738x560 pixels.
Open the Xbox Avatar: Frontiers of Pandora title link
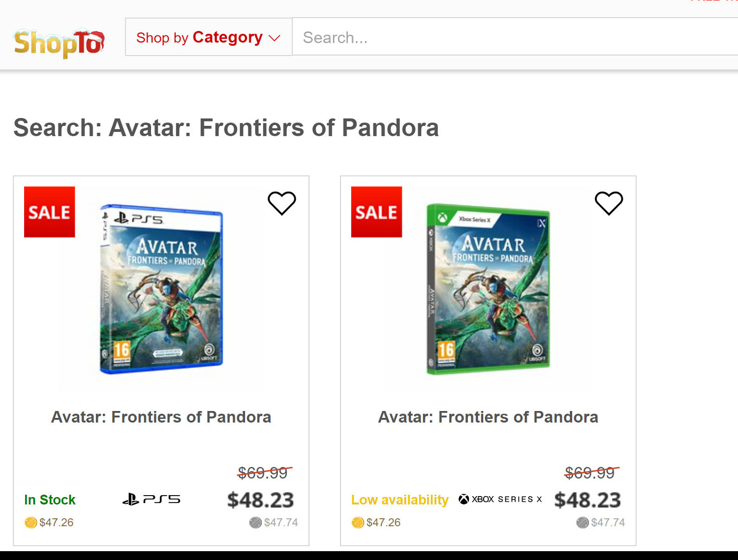pyautogui.click(x=488, y=417)
